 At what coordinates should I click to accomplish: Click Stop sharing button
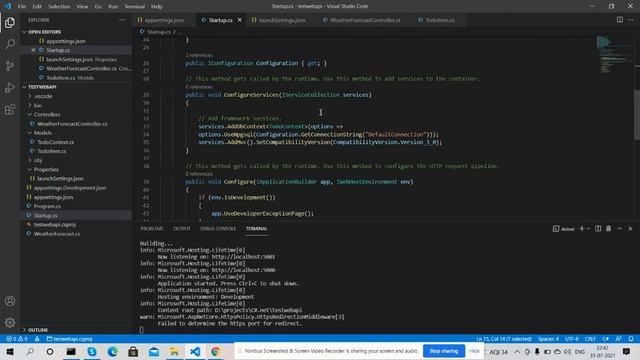point(444,351)
